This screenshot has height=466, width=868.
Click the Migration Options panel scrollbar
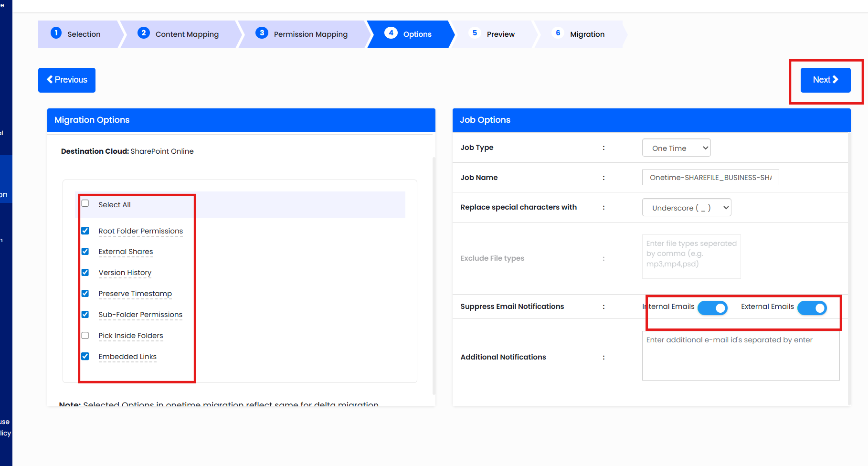click(x=434, y=276)
